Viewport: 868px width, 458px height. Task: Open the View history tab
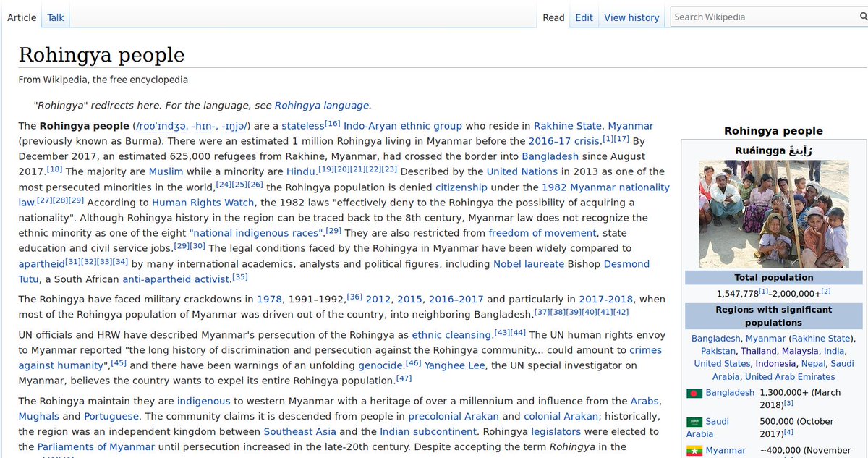pos(631,17)
